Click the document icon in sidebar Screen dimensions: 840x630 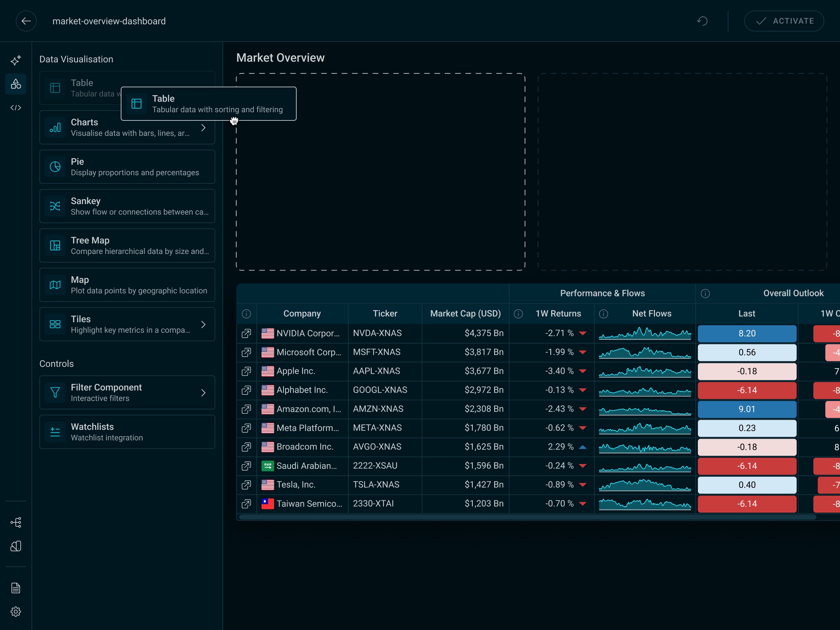pos(16,588)
